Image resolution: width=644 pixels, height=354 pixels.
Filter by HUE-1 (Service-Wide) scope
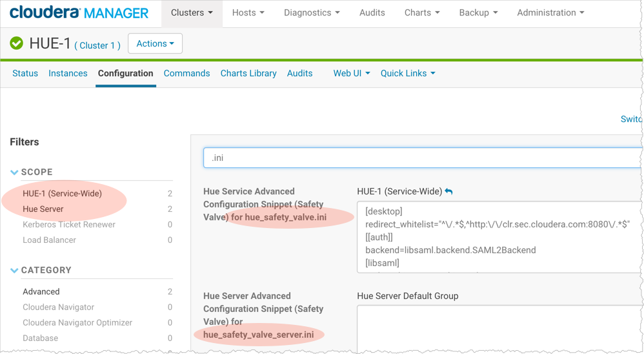(x=62, y=193)
